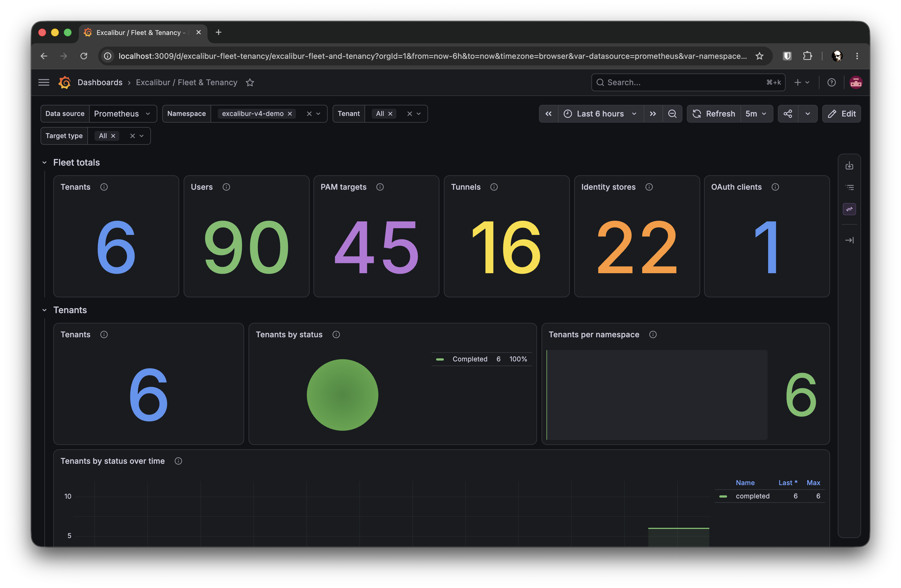Open the Grafana hamburger menu
This screenshot has height=588, width=901.
44,82
